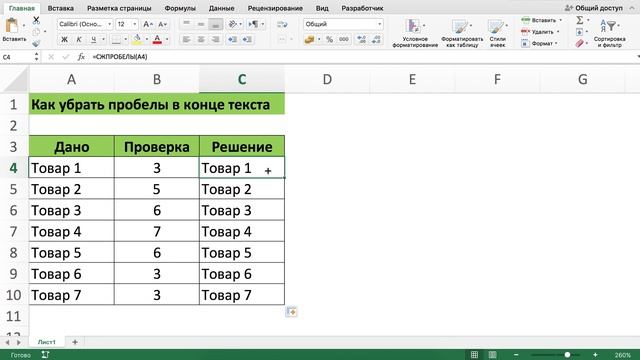Toggle top vertical alignment

(x=187, y=24)
